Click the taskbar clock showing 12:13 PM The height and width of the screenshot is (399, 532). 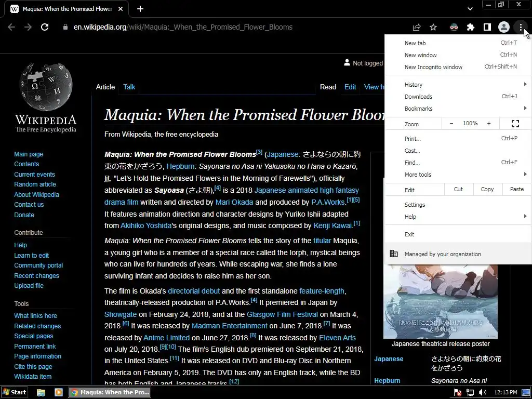click(x=506, y=393)
